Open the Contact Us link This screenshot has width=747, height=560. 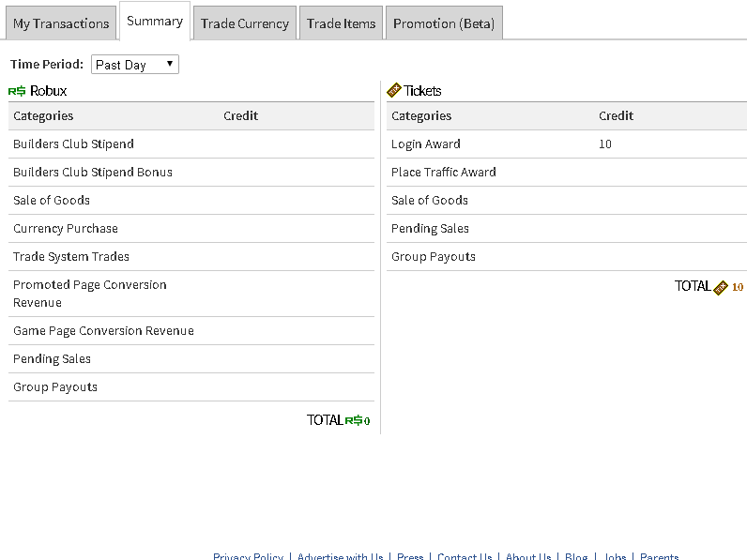(x=465, y=556)
